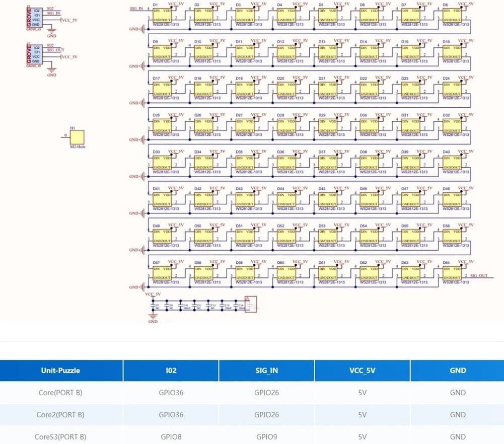Image resolution: width=504 pixels, height=444 pixels.
Task: Click the SIG_IN column header
Action: click(x=266, y=371)
